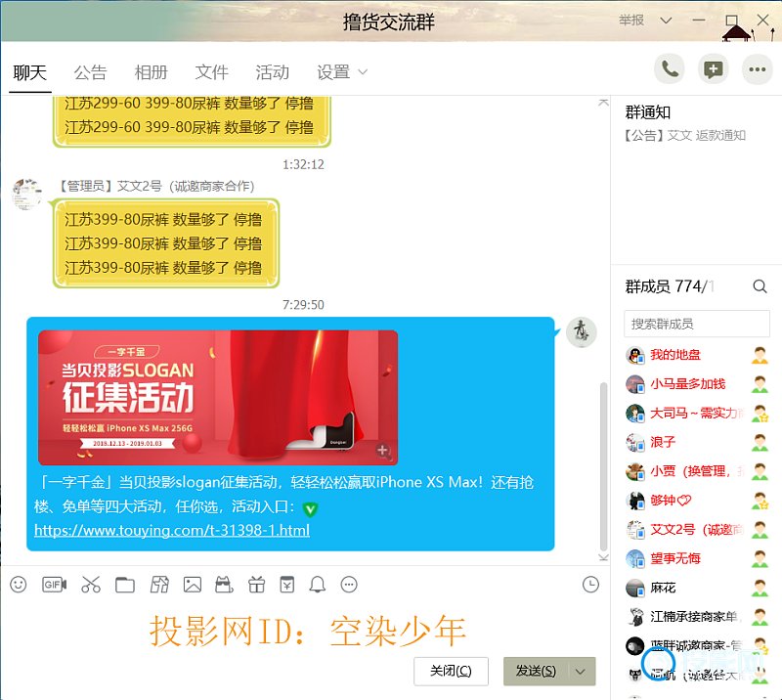Click the add-discussion chat bubble icon
This screenshot has height=700, width=782.
(x=714, y=69)
